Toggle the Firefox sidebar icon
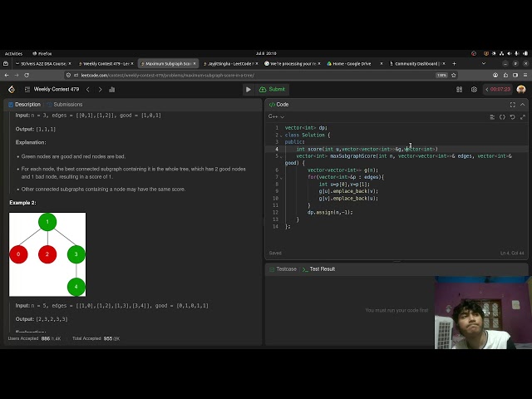 pyautogui.click(x=515, y=75)
